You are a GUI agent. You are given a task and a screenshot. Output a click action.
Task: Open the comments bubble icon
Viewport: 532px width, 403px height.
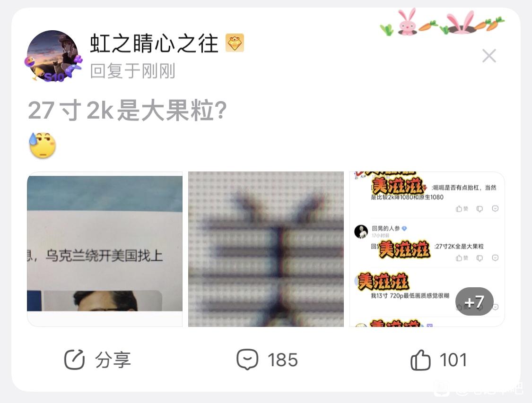(247, 359)
